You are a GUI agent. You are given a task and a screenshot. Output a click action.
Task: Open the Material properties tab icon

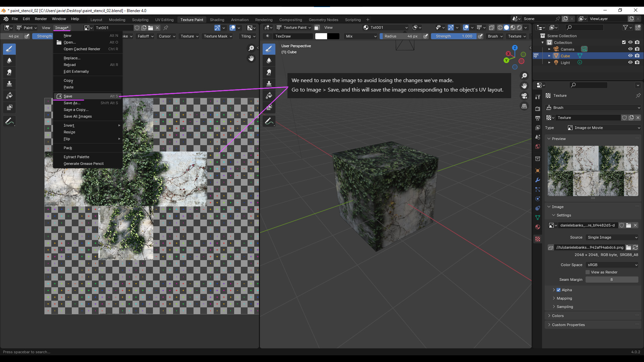[538, 227]
